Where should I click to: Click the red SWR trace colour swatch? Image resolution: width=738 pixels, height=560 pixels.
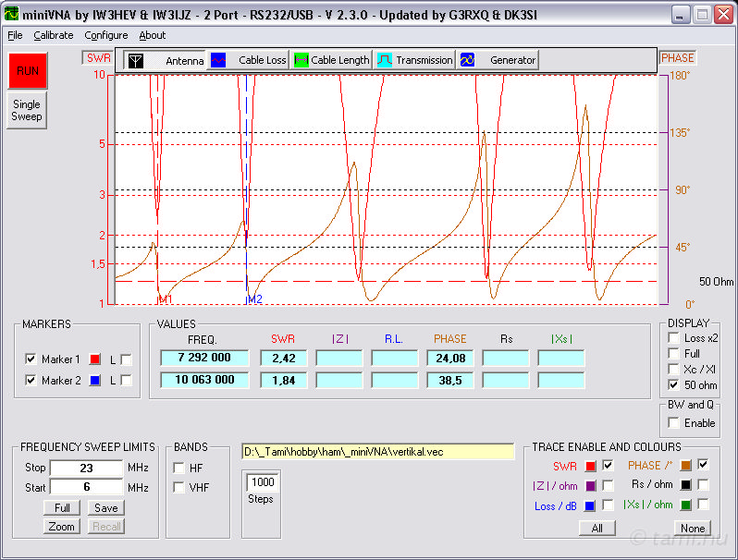point(591,465)
